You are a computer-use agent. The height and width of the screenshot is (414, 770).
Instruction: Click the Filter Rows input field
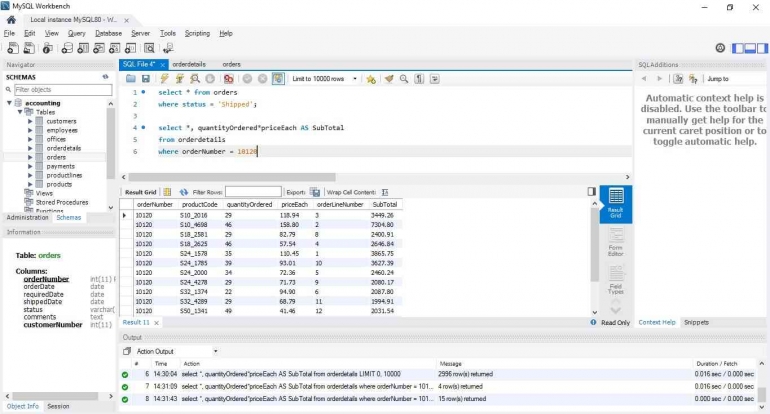(253, 192)
